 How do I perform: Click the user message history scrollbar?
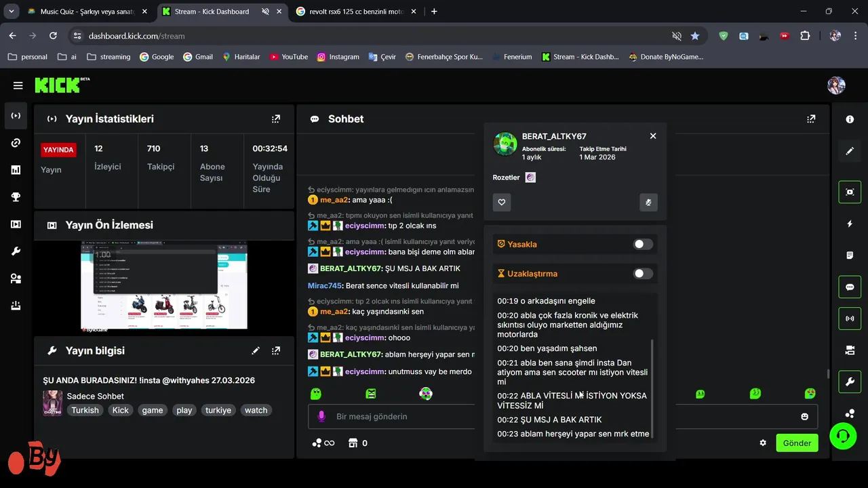pyautogui.click(x=652, y=390)
